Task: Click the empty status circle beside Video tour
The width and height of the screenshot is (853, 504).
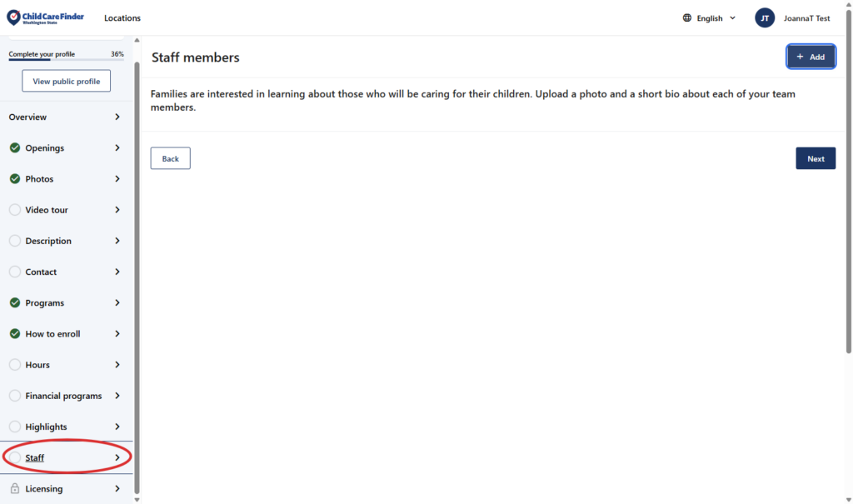Action: [x=15, y=210]
